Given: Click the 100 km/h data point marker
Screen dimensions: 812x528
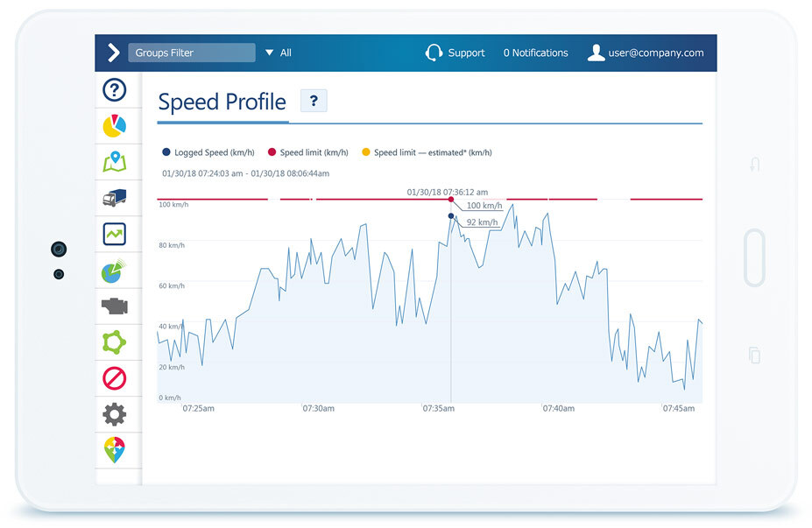Looking at the screenshot, I should point(451,200).
